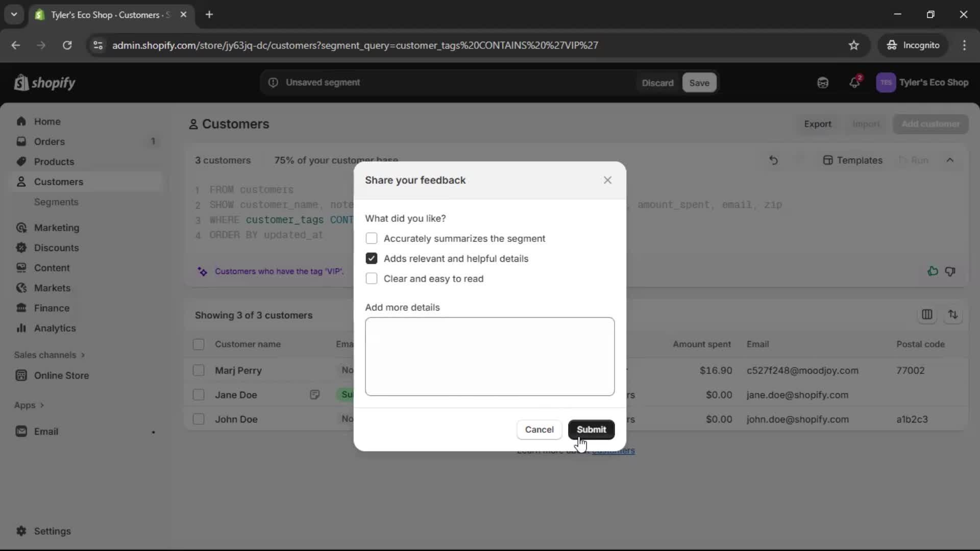Viewport: 980px width, 551px height.
Task: Check the Clear and easy to read option
Action: [x=372, y=279]
